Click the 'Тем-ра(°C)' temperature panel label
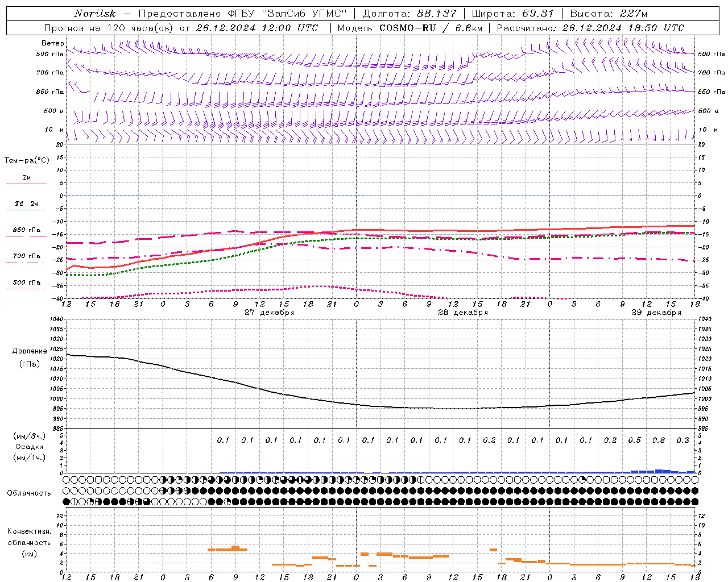 click(x=27, y=161)
